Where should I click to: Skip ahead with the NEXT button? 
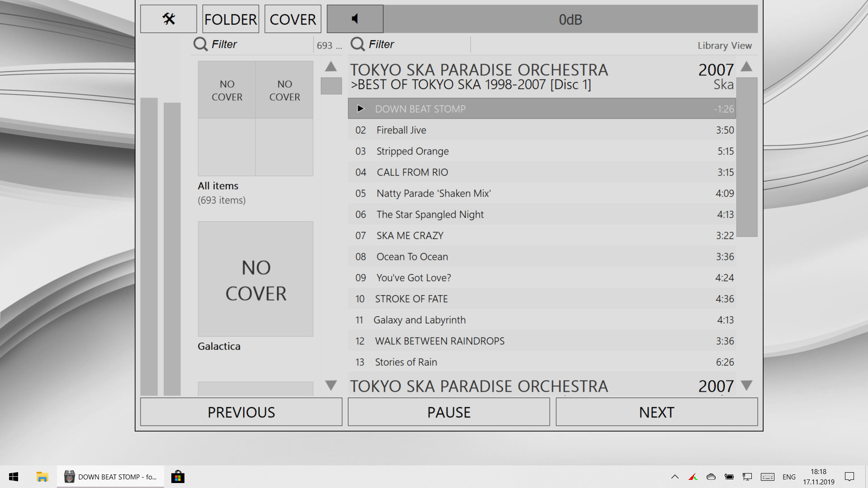click(656, 412)
